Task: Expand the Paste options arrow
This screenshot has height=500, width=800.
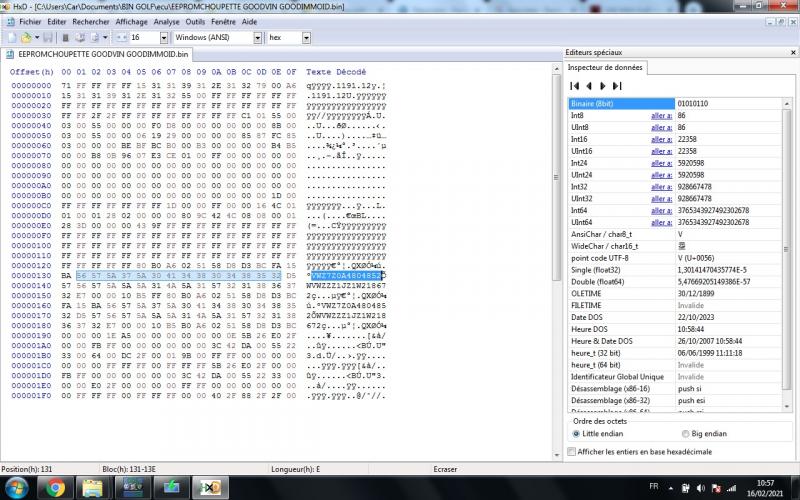Action: pos(105,38)
